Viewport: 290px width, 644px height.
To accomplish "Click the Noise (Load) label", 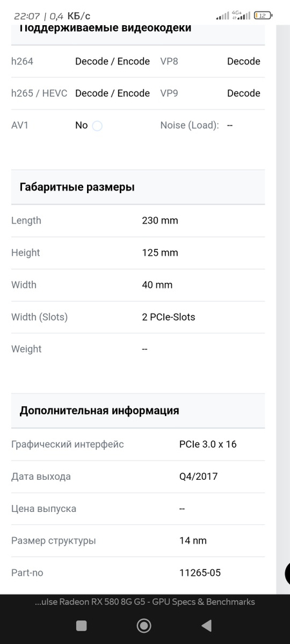I will (x=189, y=126).
